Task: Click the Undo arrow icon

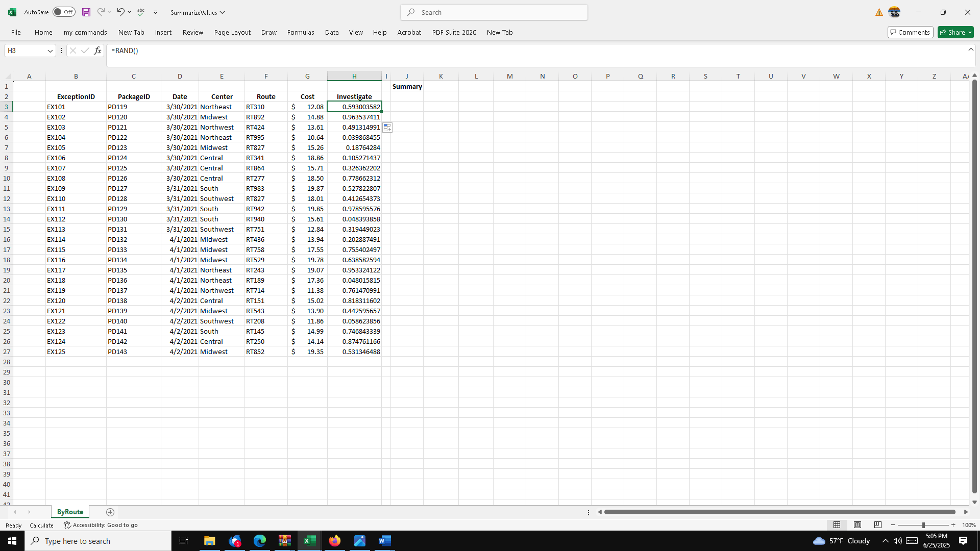Action: click(120, 12)
